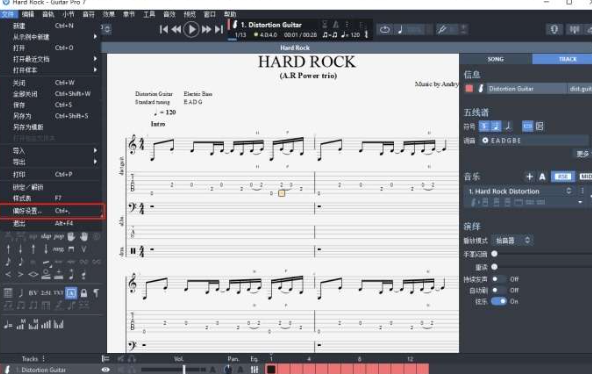This screenshot has width=592, height=374.
Task: Expand the 'New from template' submenu arrow
Action: 95,37
